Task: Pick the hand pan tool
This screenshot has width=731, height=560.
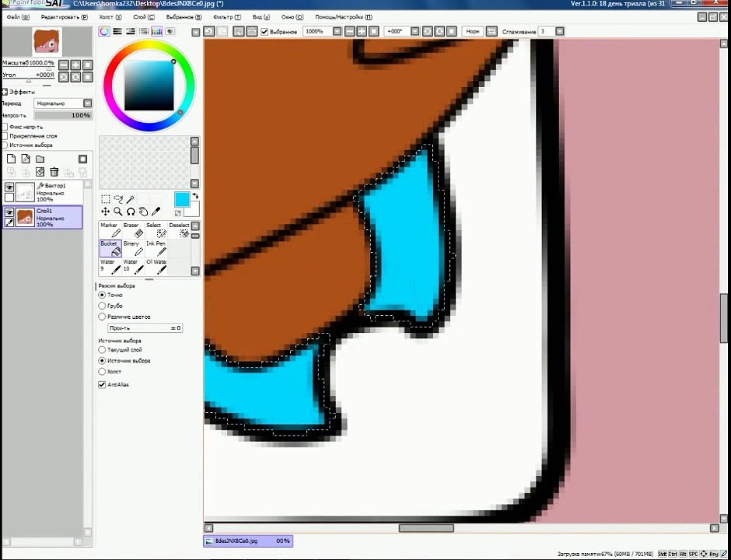Action: pyautogui.click(x=143, y=212)
